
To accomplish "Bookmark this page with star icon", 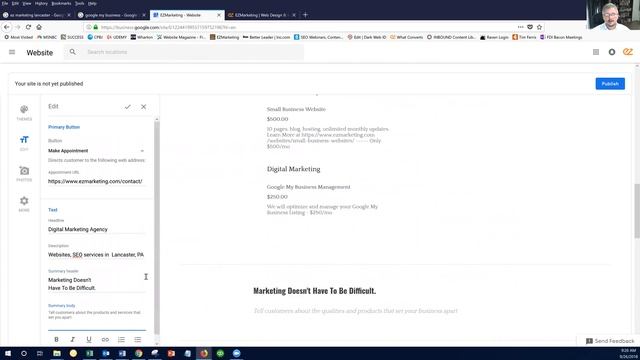I will (x=539, y=27).
